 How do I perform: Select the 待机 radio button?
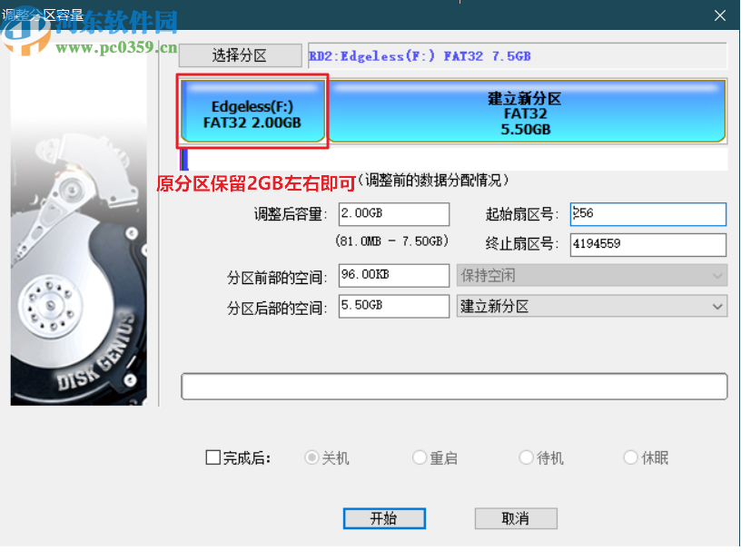pos(527,457)
